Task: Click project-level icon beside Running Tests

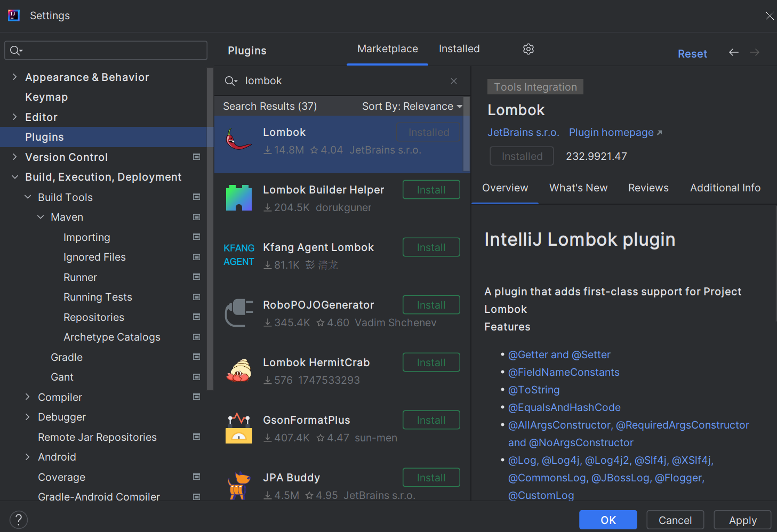Action: click(196, 297)
